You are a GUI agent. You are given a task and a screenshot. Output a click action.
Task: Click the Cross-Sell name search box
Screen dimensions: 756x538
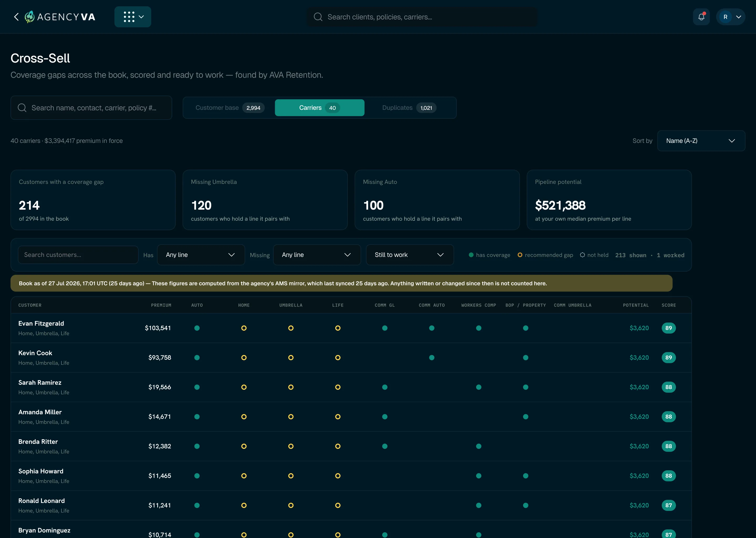click(91, 108)
